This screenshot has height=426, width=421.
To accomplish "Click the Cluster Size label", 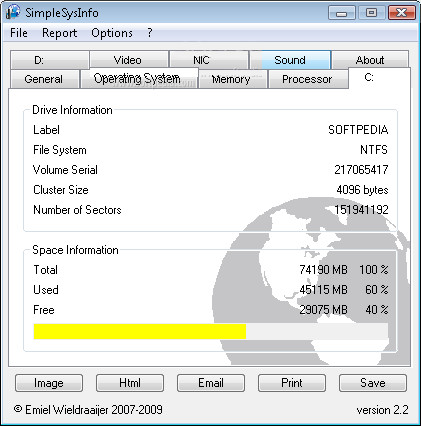I will (61, 190).
